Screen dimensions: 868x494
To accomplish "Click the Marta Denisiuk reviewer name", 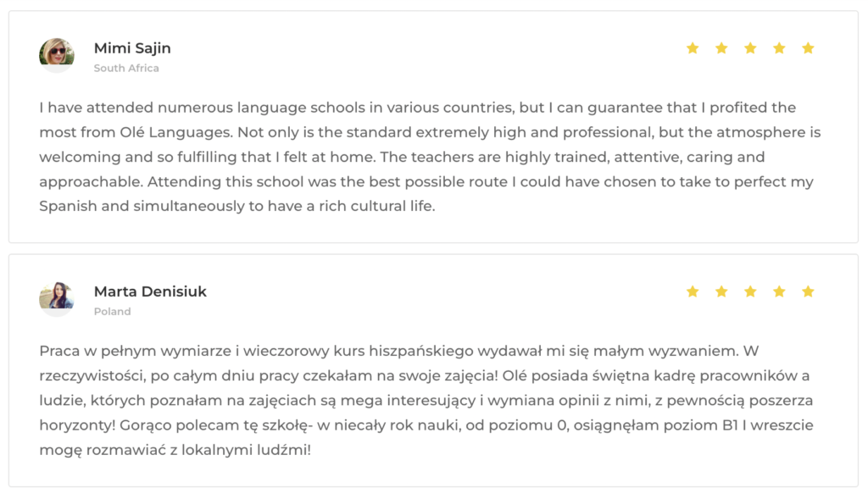I will point(150,291).
